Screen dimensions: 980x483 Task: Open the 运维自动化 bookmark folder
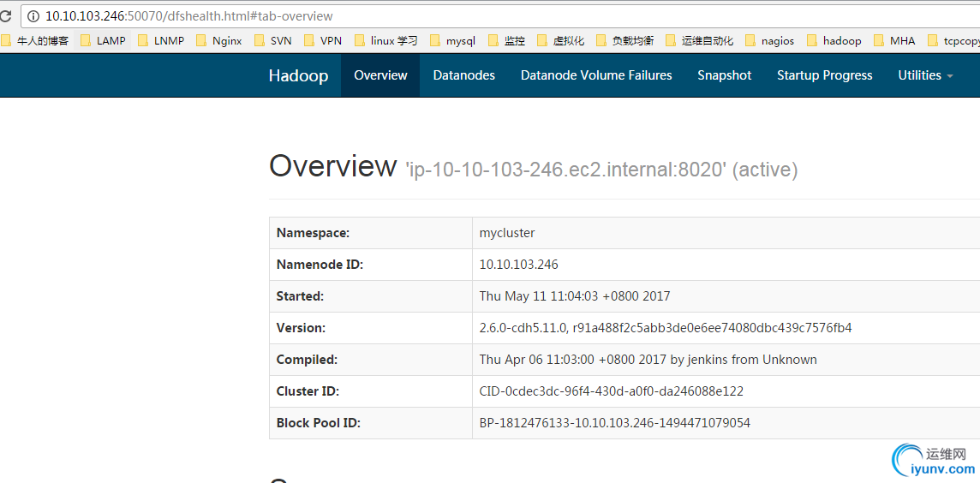tap(700, 40)
